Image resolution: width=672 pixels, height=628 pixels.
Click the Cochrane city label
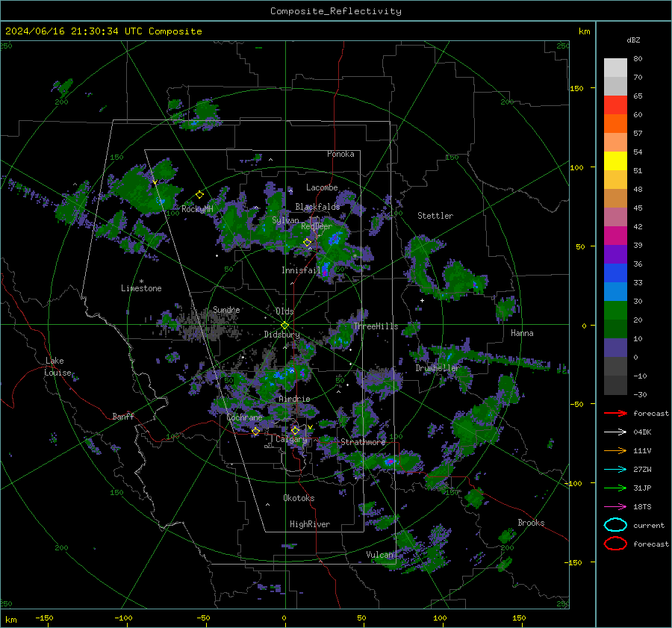click(244, 417)
